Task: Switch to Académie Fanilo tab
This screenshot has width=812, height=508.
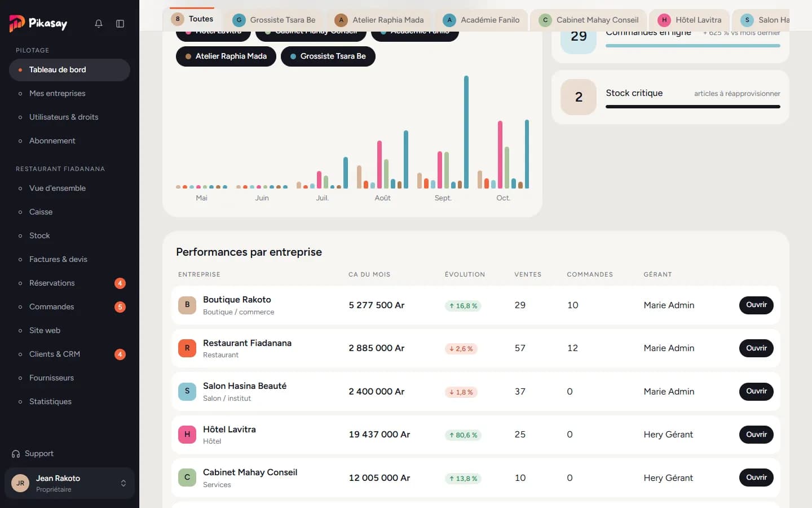Action: click(x=482, y=20)
